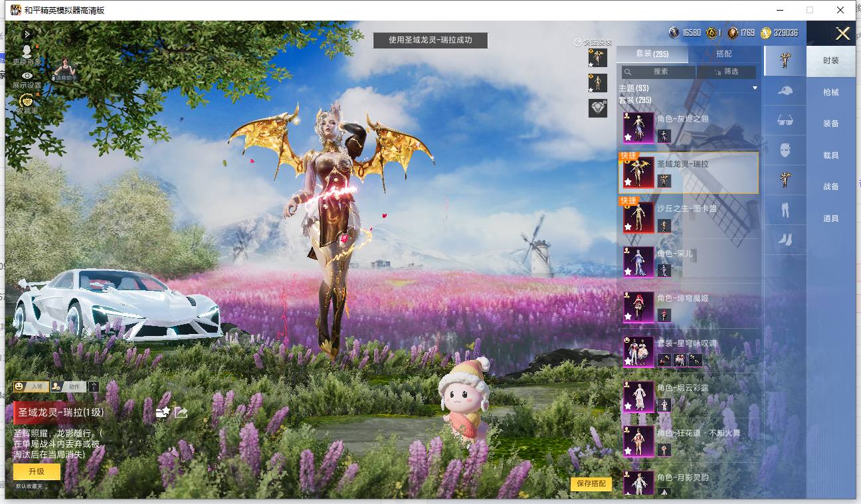This screenshot has height=504, width=861.
Task: Select the cap headwear category icon
Action: 785,90
